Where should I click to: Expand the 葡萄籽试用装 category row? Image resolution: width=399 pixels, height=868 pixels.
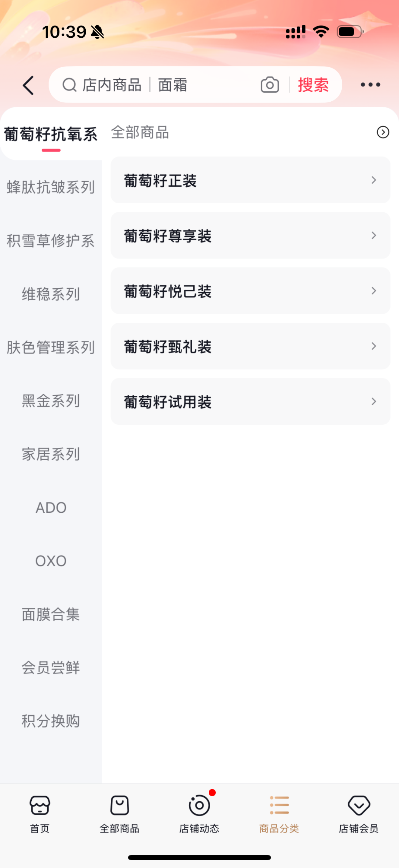[250, 401]
